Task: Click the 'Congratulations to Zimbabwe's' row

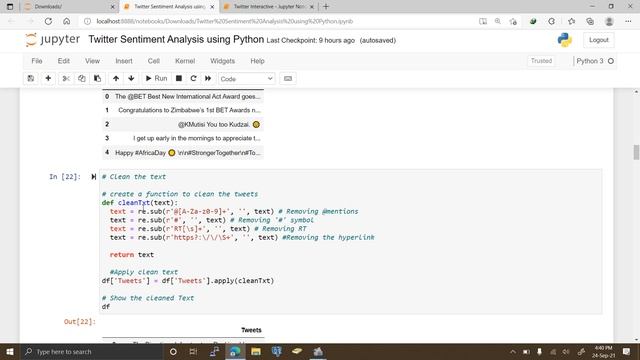Action: tap(183, 110)
